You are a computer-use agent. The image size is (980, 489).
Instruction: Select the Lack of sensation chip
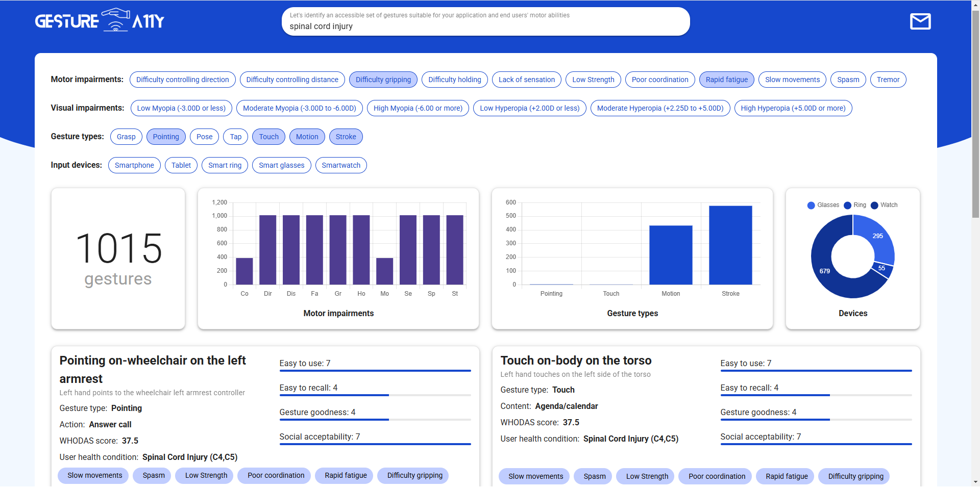(527, 80)
